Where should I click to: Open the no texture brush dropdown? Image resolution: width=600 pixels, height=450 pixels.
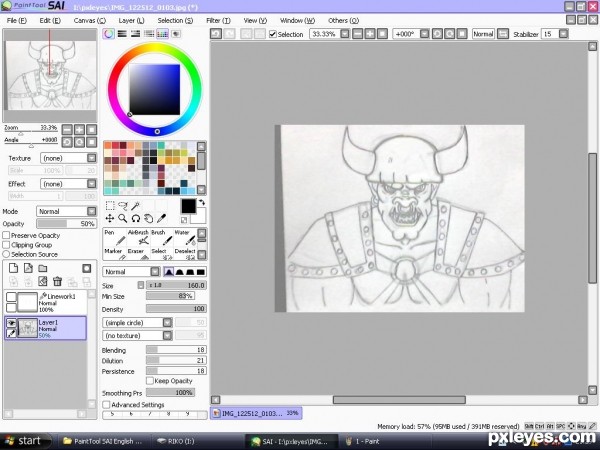[167, 336]
